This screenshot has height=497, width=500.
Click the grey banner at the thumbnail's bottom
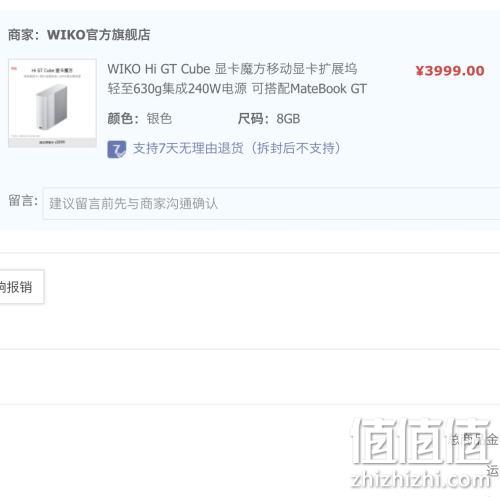point(52,142)
